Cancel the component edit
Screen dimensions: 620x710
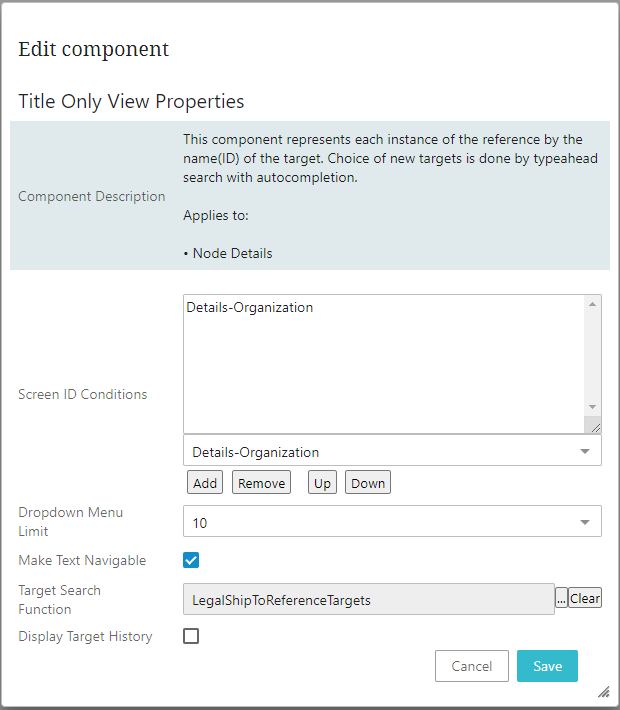point(471,666)
